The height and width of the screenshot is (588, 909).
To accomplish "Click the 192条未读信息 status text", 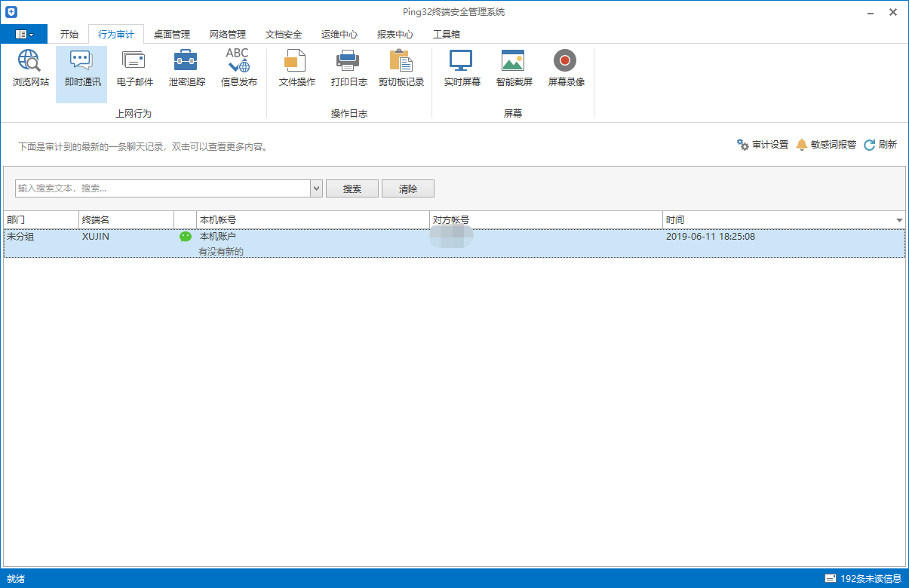I will coord(871,579).
